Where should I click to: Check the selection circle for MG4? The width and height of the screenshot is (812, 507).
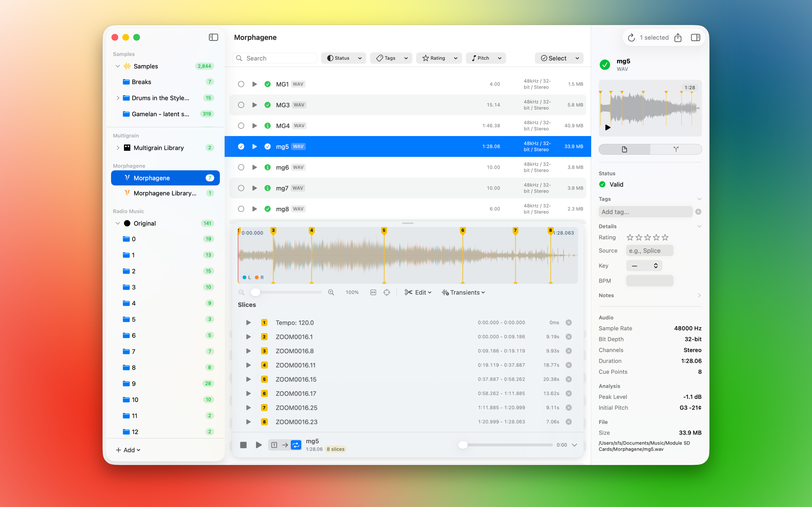[241, 126]
